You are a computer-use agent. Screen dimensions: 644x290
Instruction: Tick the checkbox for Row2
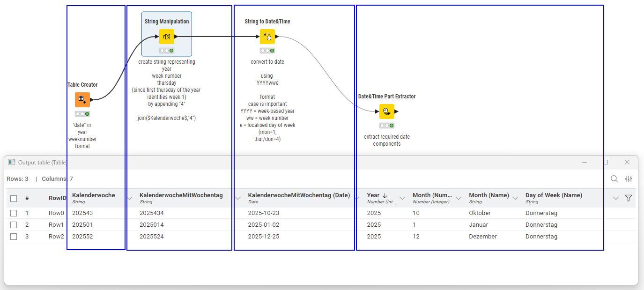pyautogui.click(x=14, y=237)
